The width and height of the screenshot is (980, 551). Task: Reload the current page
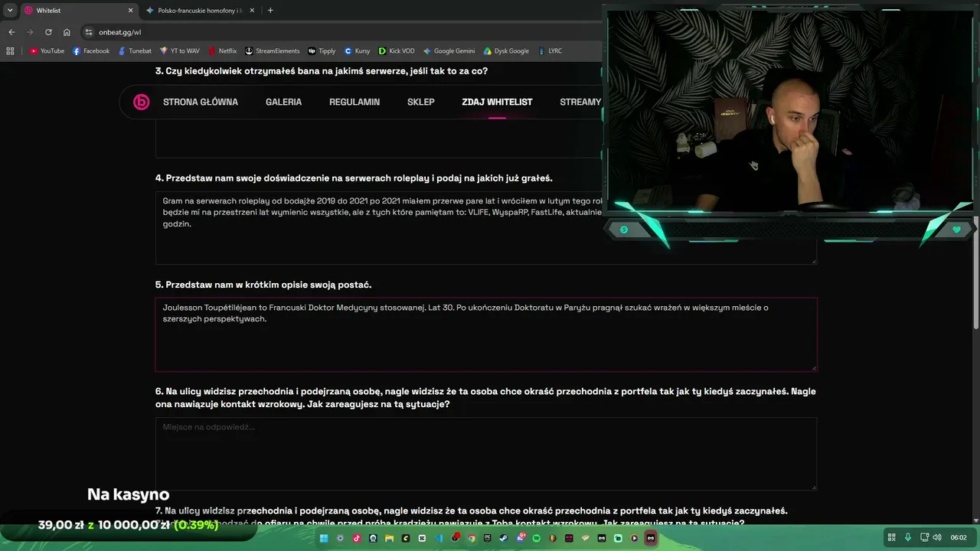48,32
